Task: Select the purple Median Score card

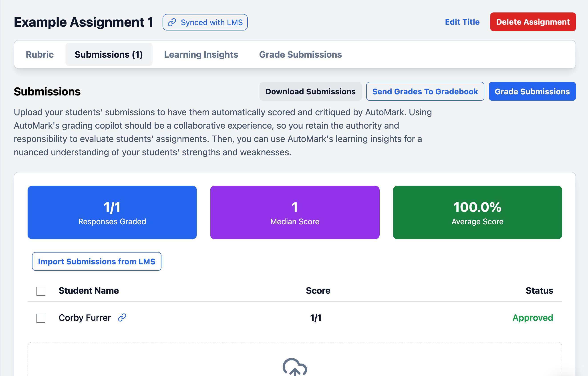Action: pyautogui.click(x=294, y=212)
